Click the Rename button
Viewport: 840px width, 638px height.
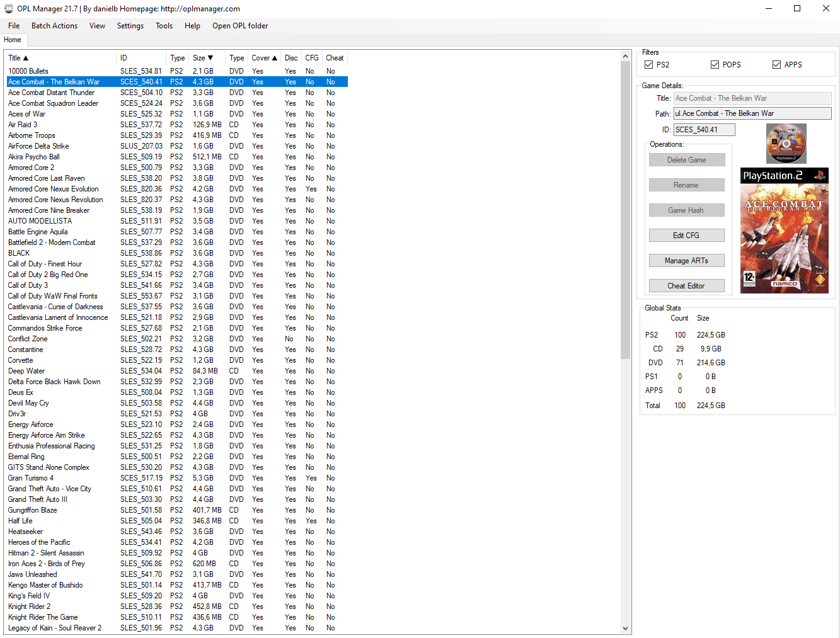click(x=687, y=185)
